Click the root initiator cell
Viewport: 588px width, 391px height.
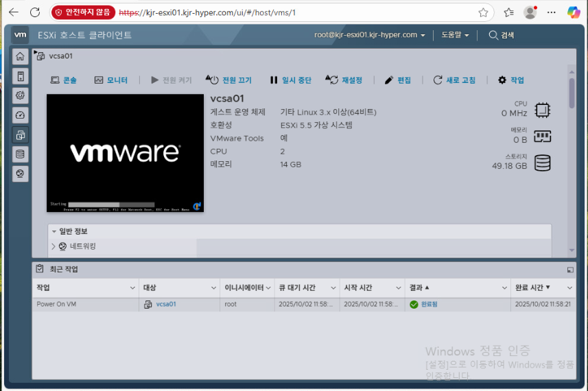point(231,305)
